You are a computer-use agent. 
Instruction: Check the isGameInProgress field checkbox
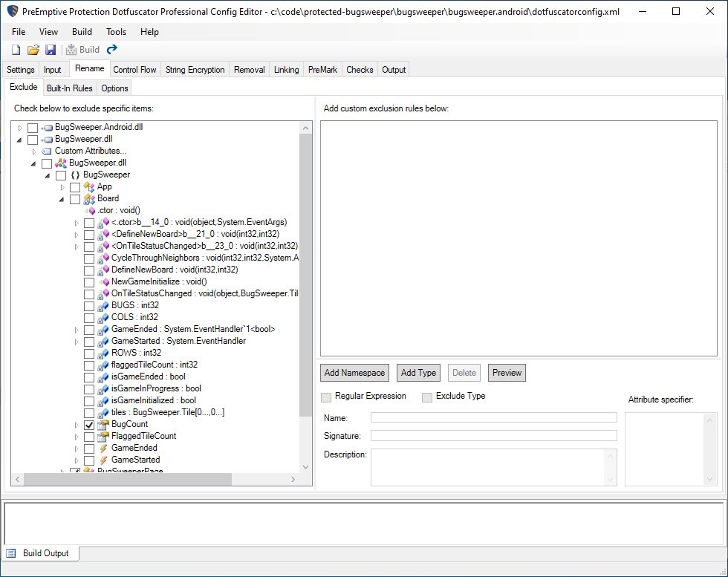pos(89,389)
